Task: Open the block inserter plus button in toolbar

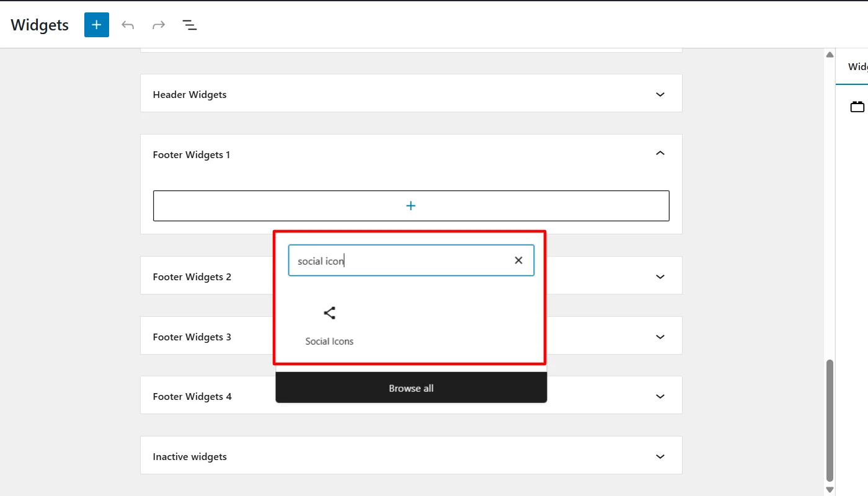Action: (97, 25)
